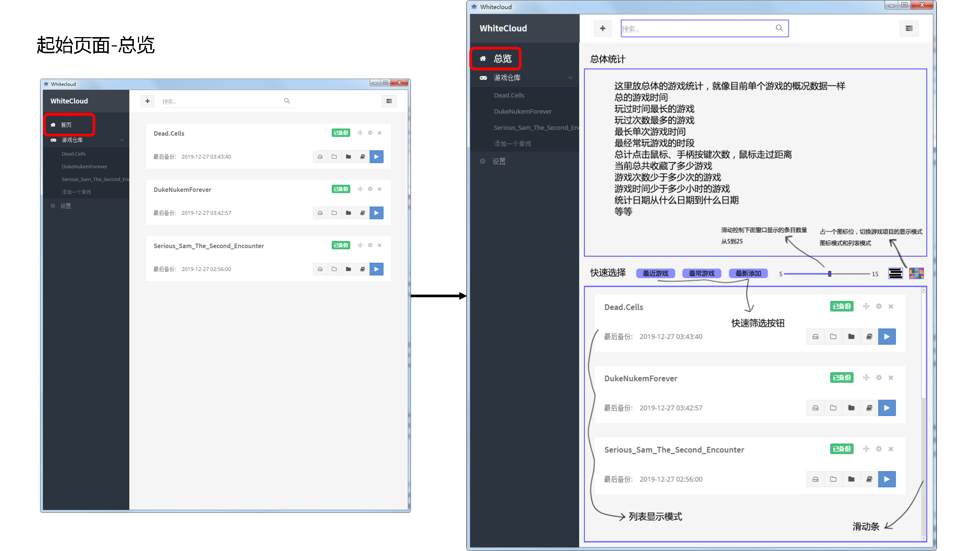Click 最新添加 quick filter button
This screenshot has width=980, height=551.
pos(748,273)
